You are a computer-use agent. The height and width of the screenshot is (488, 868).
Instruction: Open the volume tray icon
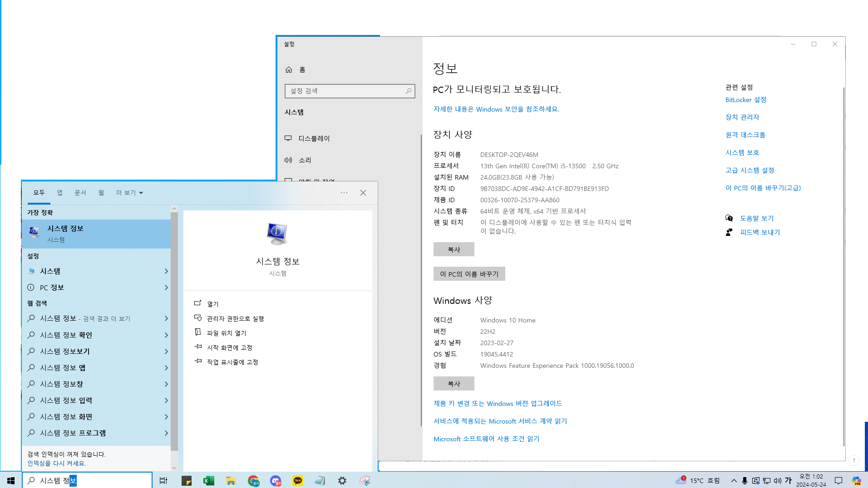tap(778, 480)
